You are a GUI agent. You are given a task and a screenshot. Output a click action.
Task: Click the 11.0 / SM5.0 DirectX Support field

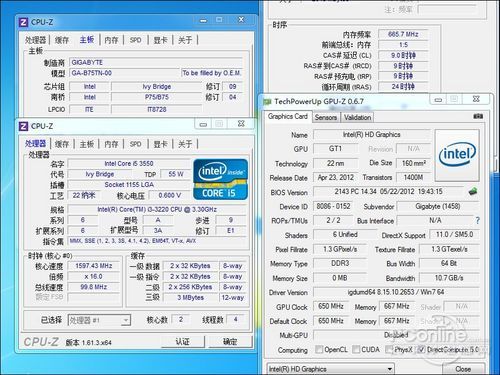pos(454,235)
